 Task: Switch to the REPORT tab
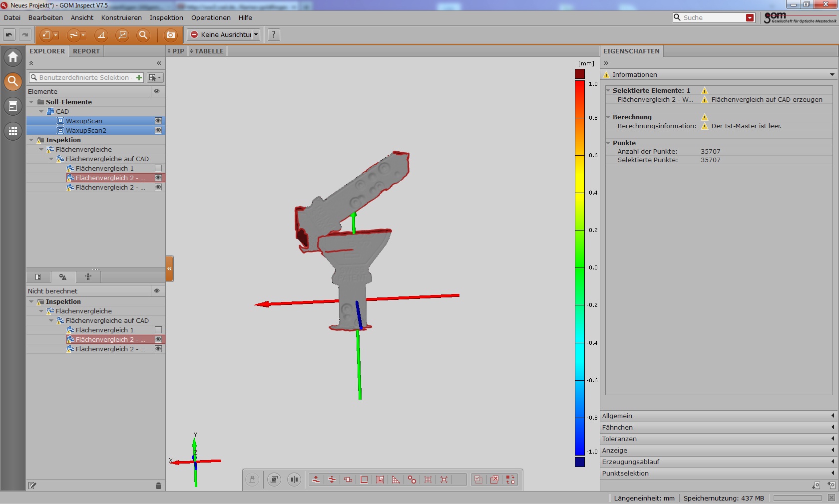(x=86, y=51)
